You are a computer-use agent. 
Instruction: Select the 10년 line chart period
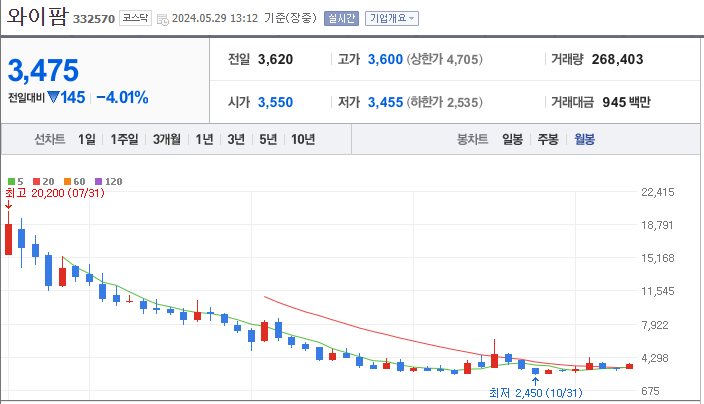(x=303, y=140)
